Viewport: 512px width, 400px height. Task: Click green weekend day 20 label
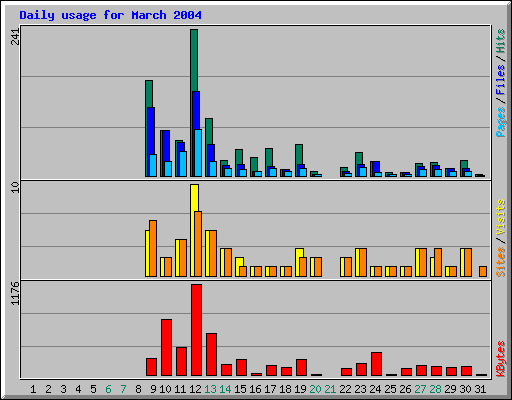(x=315, y=389)
